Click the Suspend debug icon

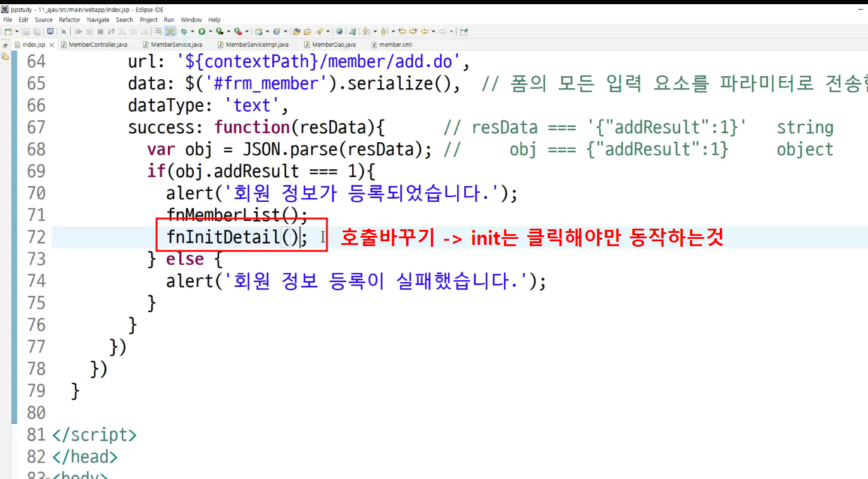click(x=89, y=31)
